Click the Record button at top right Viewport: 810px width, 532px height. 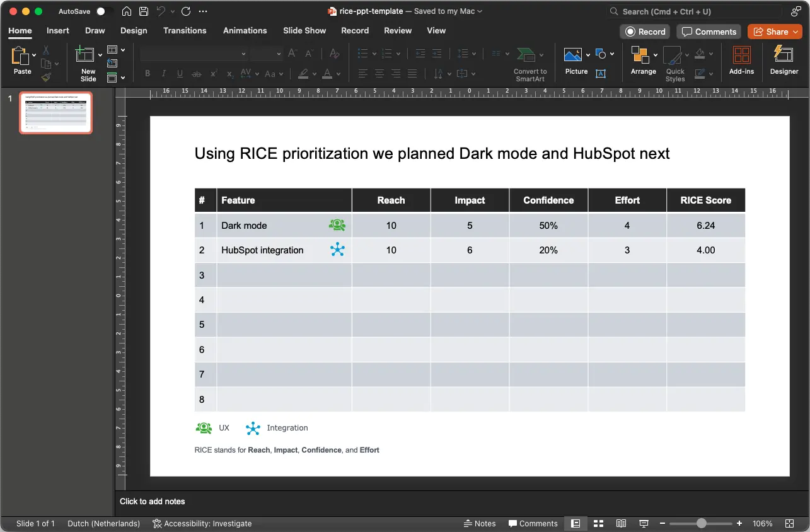coord(645,32)
